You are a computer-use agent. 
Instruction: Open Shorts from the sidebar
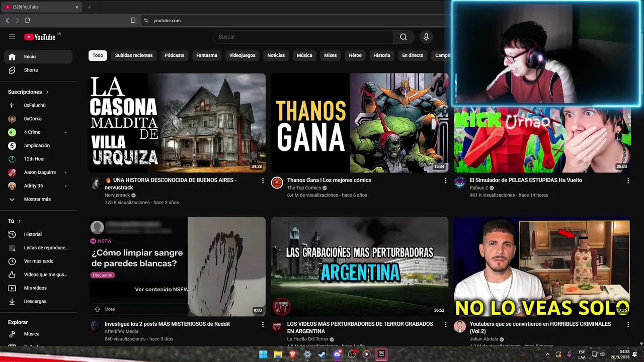point(38,70)
